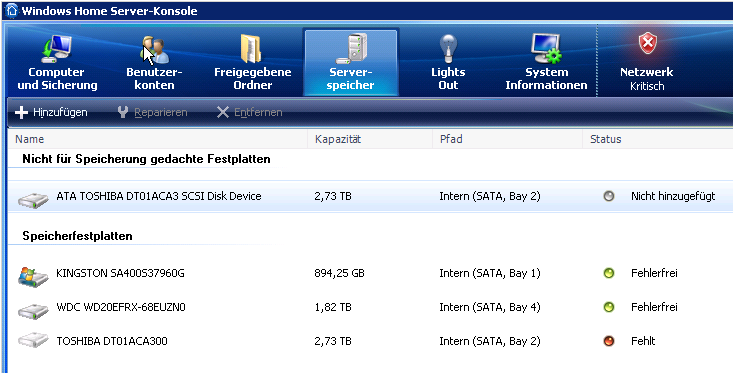Screen dimensions: 733x373
Task: Click the Home Server icon in title bar
Action: coord(11,10)
